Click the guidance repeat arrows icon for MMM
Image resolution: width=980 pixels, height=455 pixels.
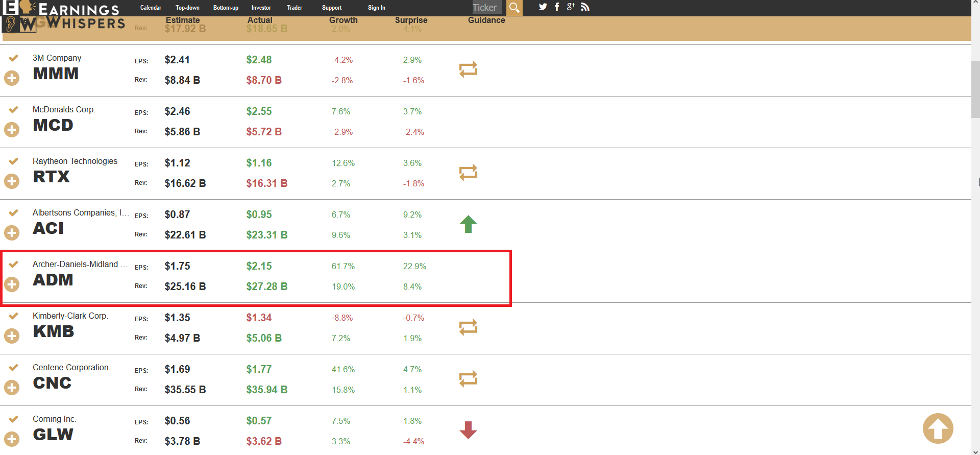[x=468, y=69]
